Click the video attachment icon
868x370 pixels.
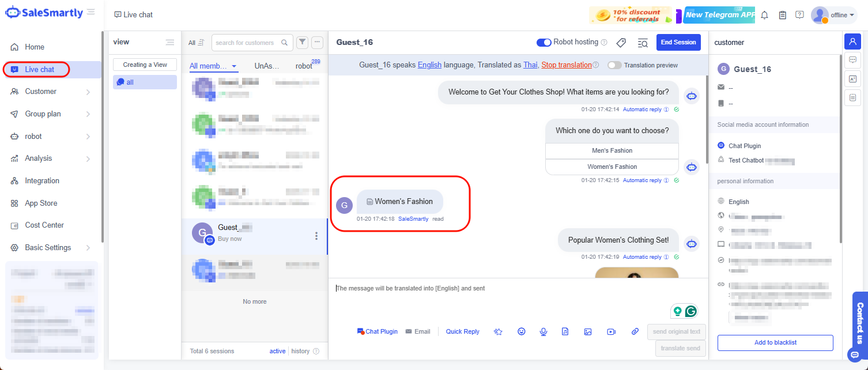click(x=611, y=331)
